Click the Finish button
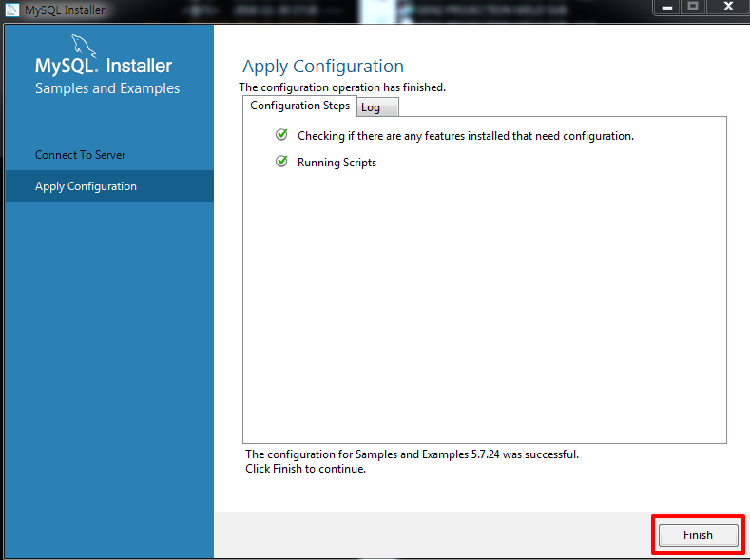 [x=698, y=534]
